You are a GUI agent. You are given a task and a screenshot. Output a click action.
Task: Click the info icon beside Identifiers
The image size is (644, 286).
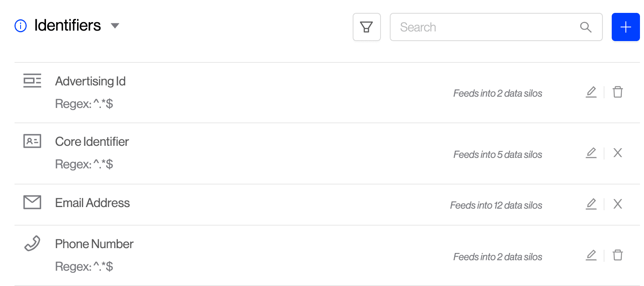(21, 26)
